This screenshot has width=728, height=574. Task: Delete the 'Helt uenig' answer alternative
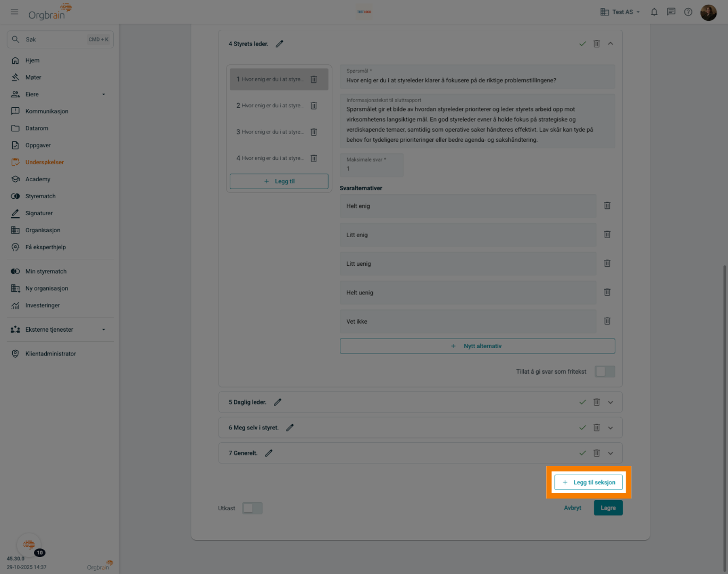click(607, 292)
